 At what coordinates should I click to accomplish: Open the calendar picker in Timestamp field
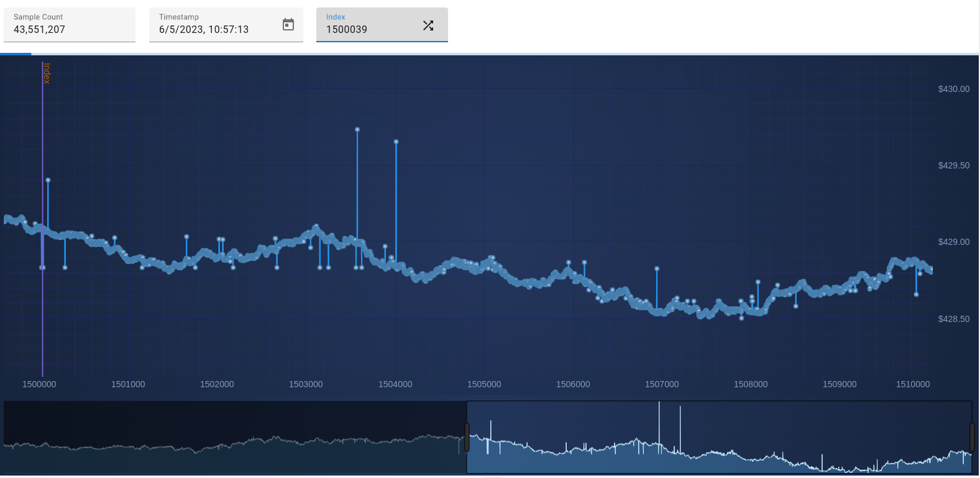coord(288,25)
